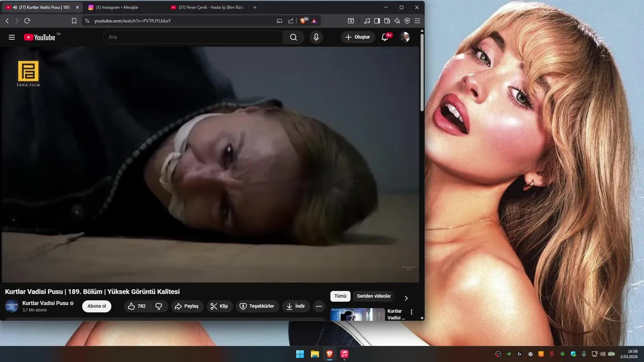Click the Brave browser taskbar icon
The image size is (644, 362).
pos(330,354)
